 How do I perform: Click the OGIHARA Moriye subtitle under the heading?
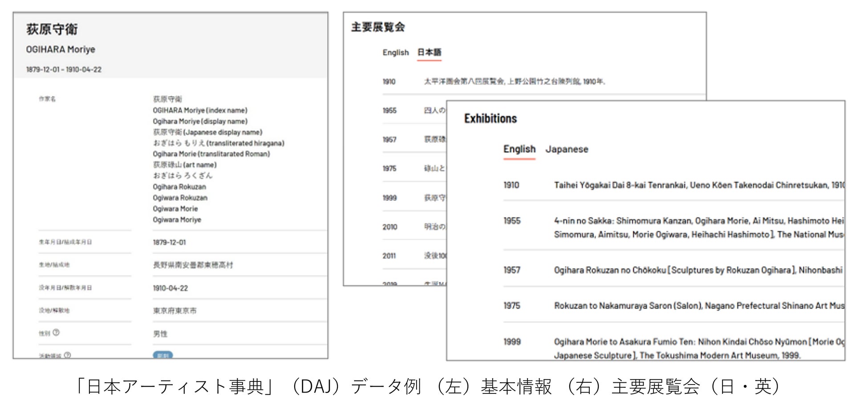[61, 49]
